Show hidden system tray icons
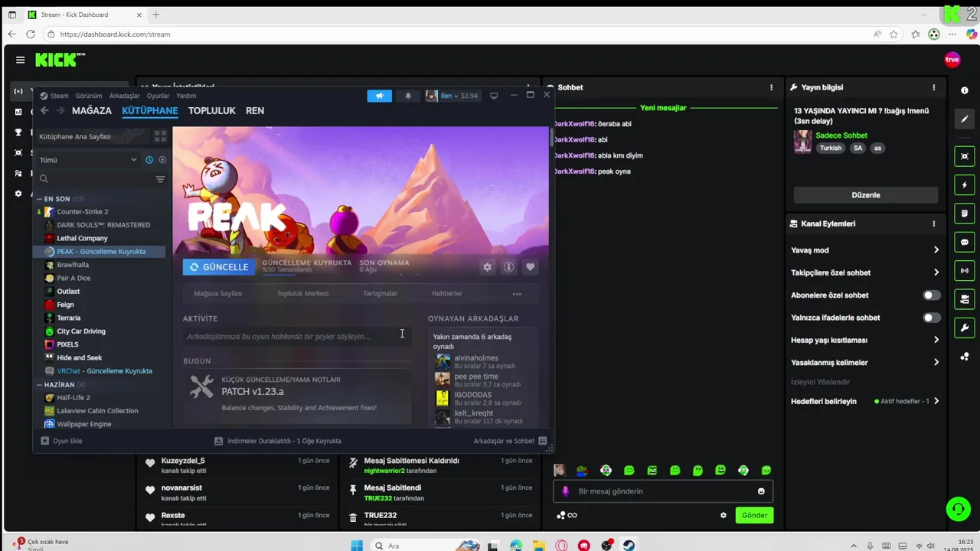Viewport: 980px width, 551px height. (x=854, y=546)
